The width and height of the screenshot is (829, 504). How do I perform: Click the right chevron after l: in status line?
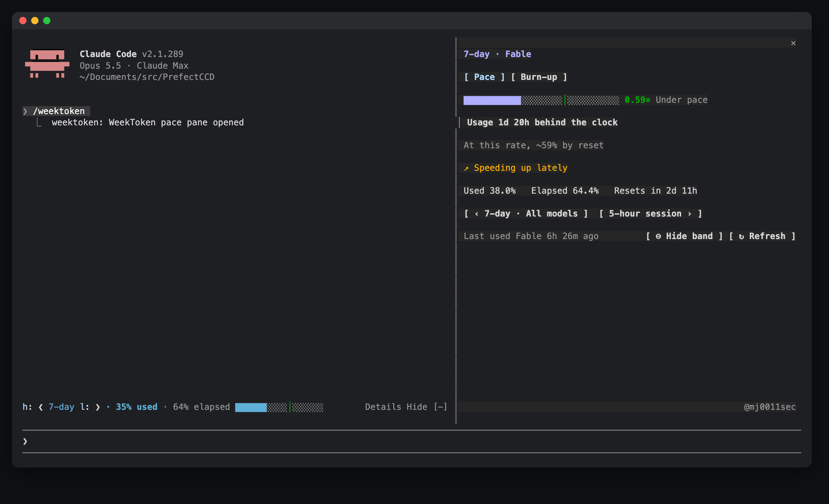pos(97,407)
